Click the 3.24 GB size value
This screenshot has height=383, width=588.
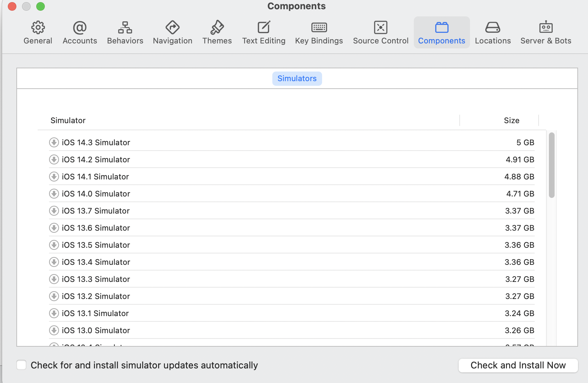[520, 313]
